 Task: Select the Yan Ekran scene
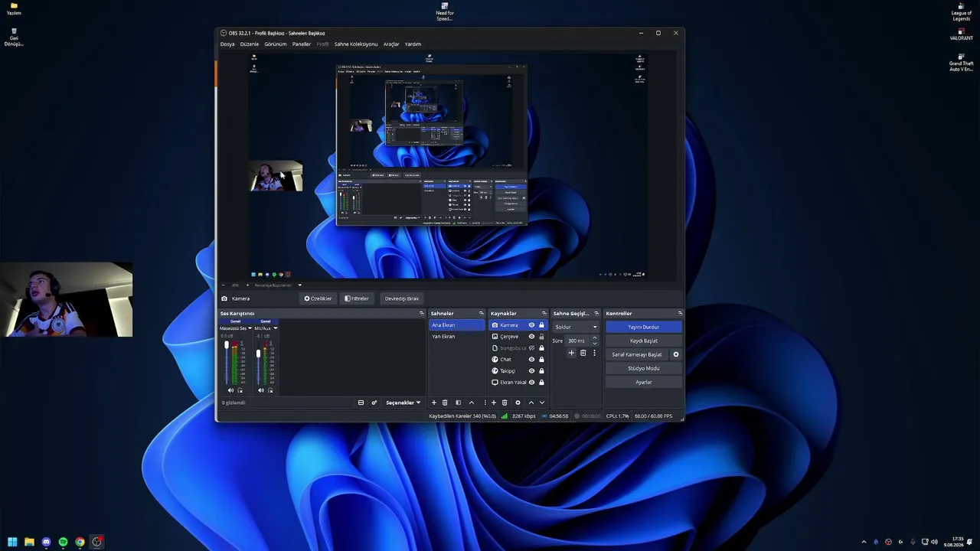(x=457, y=337)
